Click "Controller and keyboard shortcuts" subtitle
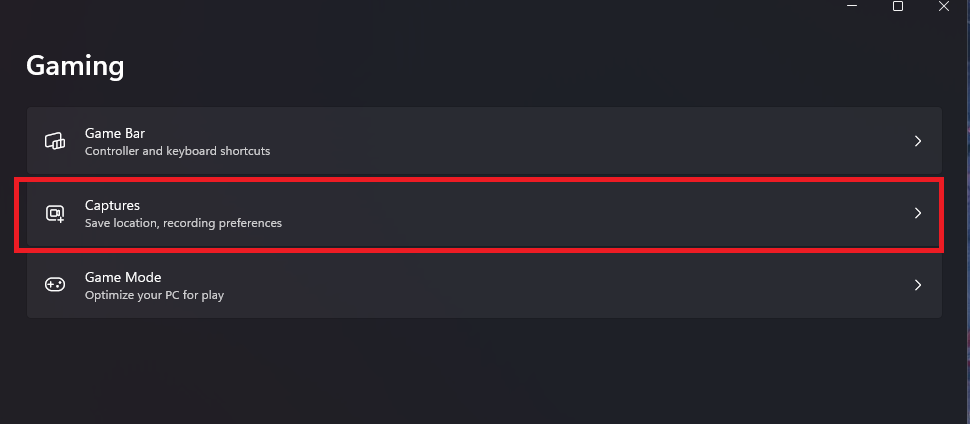This screenshot has height=424, width=970. click(177, 151)
